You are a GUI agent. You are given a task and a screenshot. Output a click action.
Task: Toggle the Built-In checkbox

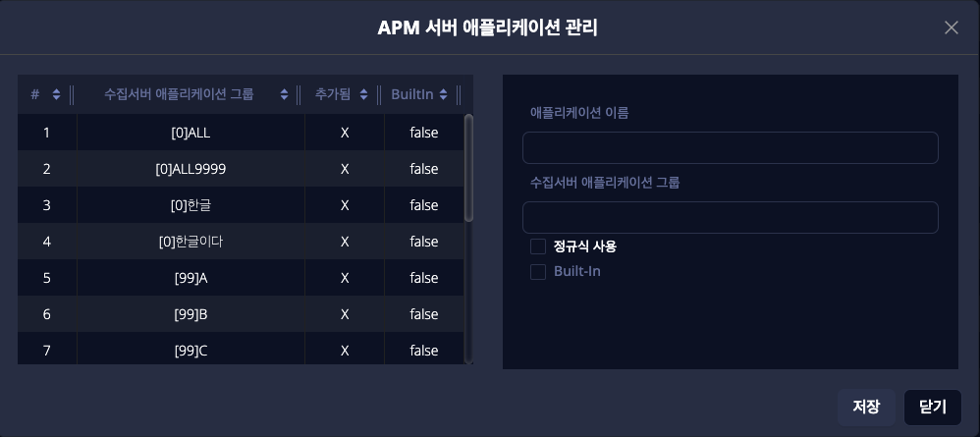coord(538,271)
